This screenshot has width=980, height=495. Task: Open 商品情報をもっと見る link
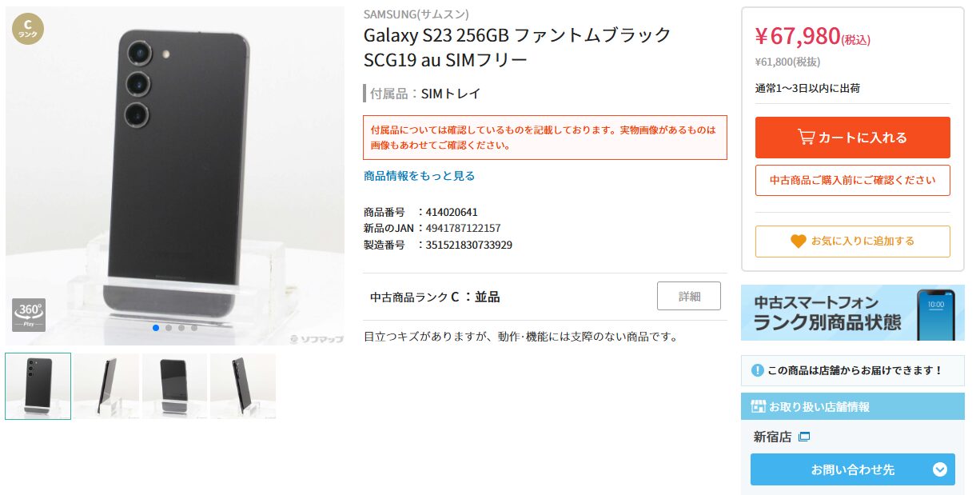point(419,176)
